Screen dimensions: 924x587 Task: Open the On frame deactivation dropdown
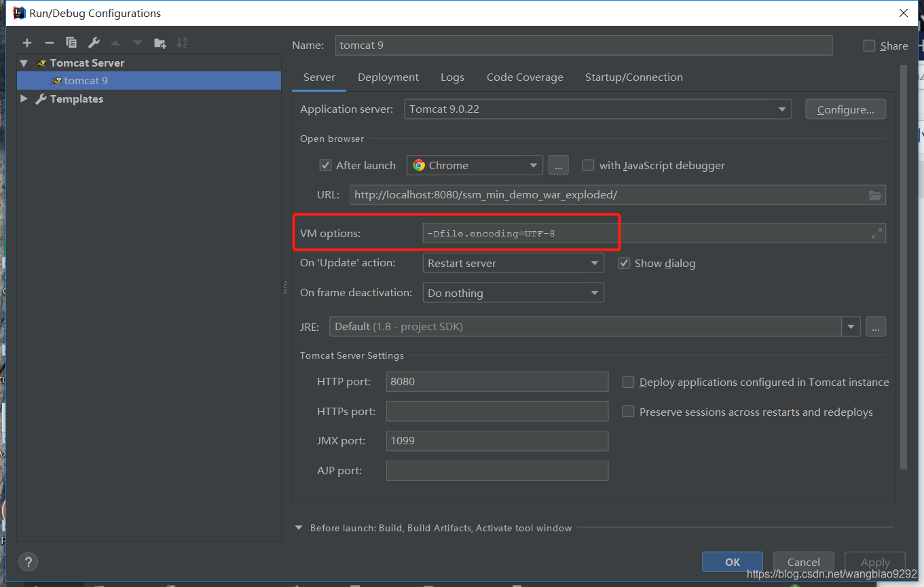[x=513, y=293]
